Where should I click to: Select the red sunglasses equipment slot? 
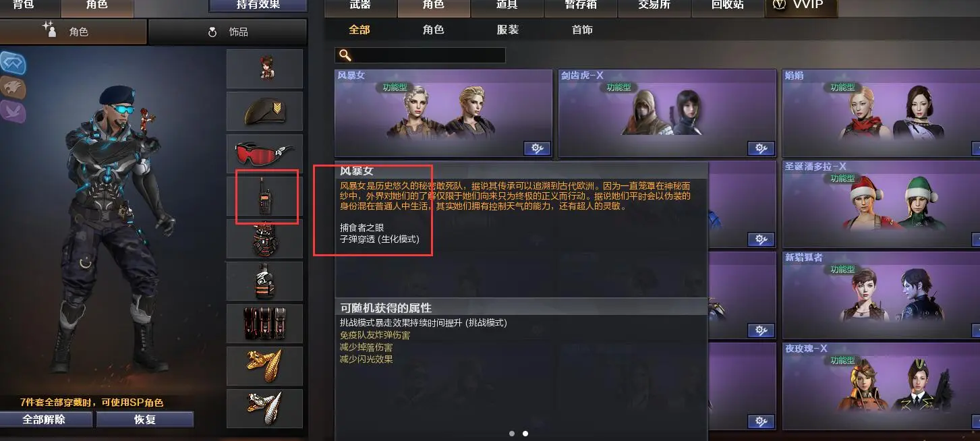coord(264,154)
